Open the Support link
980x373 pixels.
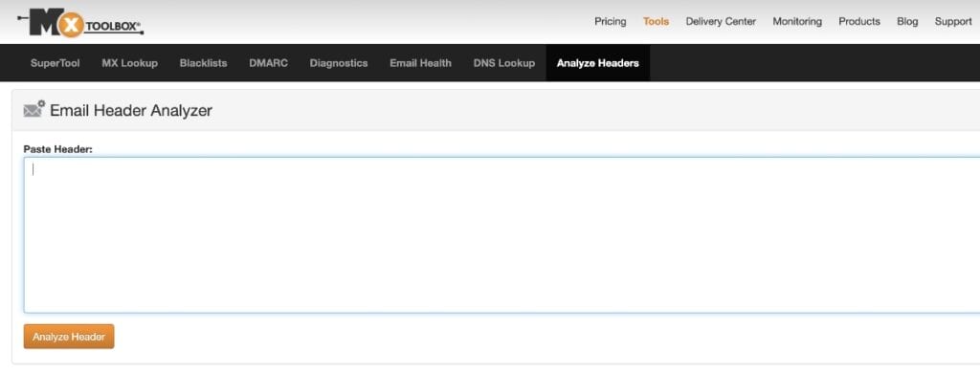coord(953,21)
